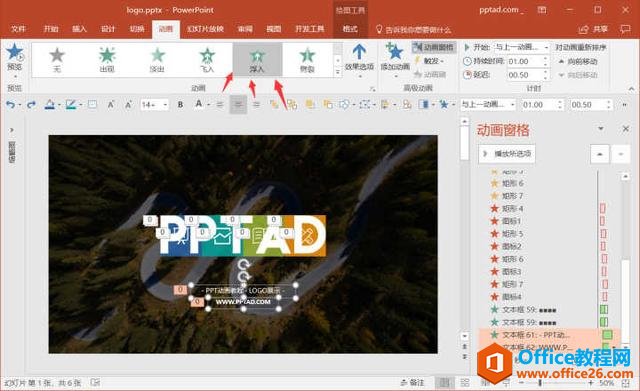
Task: Click the 添加动画 (Add Animation) button
Action: click(395, 60)
